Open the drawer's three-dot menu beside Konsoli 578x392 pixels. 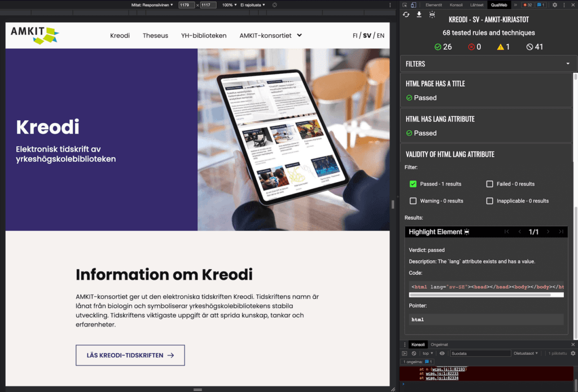pyautogui.click(x=405, y=345)
